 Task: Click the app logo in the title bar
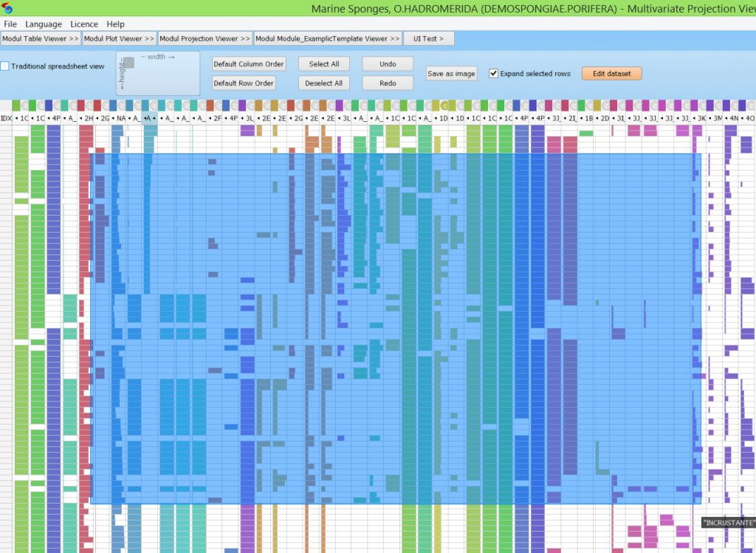coord(7,9)
